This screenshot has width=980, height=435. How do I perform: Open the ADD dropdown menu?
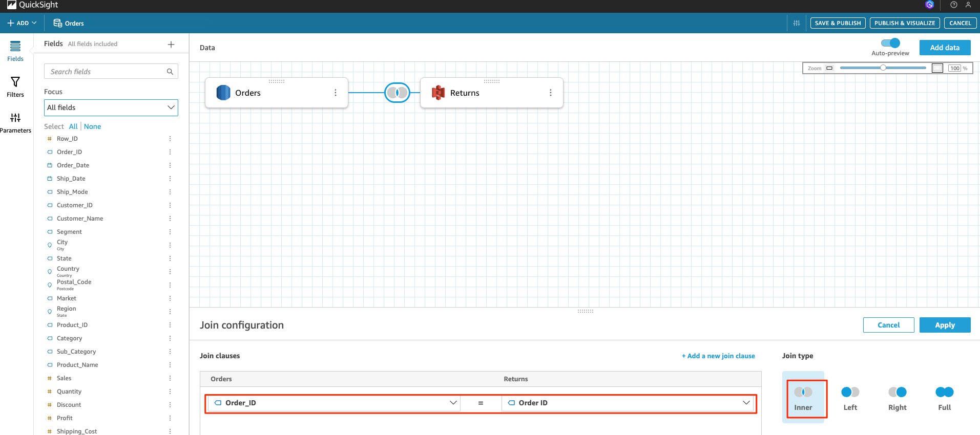click(x=22, y=23)
